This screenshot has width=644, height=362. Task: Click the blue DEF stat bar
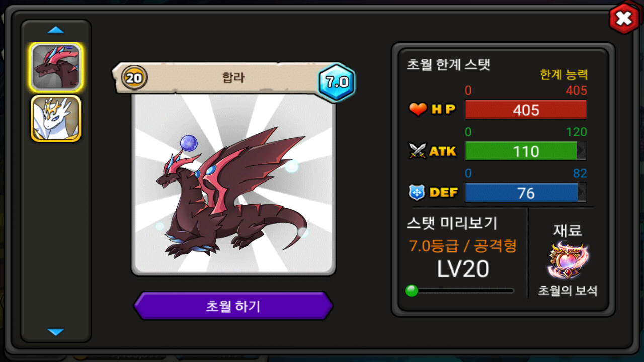tap(526, 193)
